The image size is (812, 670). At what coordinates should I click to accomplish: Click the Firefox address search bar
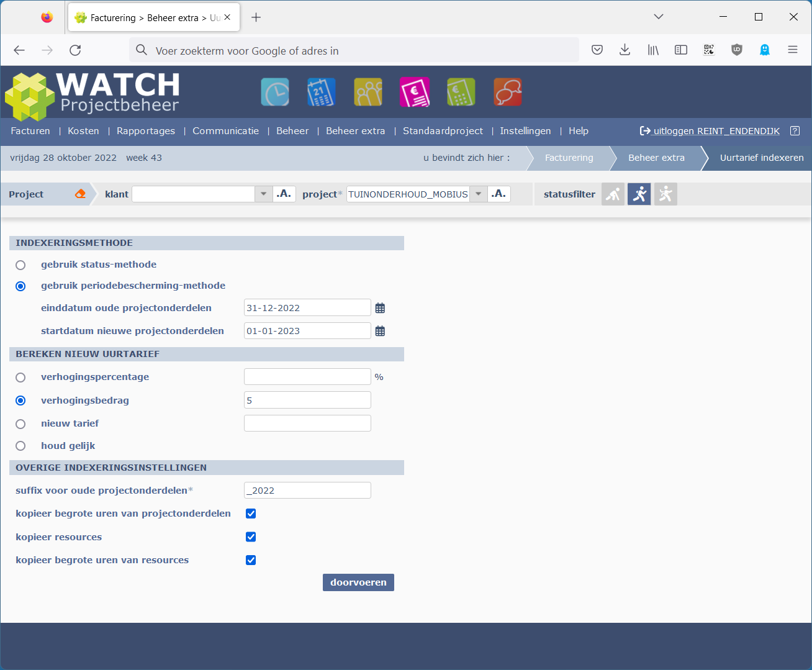coord(354,50)
